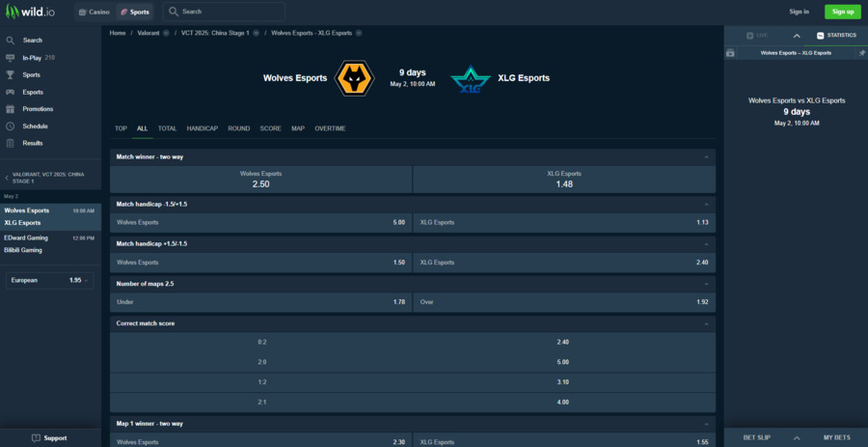Collapse Number of maps 2.5 section
Viewport: 868px width, 447px height.
click(706, 284)
